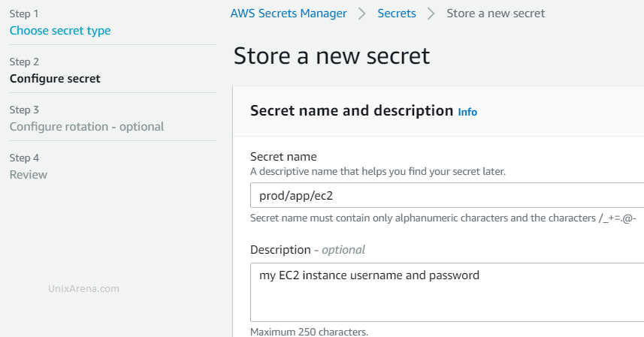The image size is (644, 337).
Task: Click the Step 3 label
Action: [x=24, y=110]
